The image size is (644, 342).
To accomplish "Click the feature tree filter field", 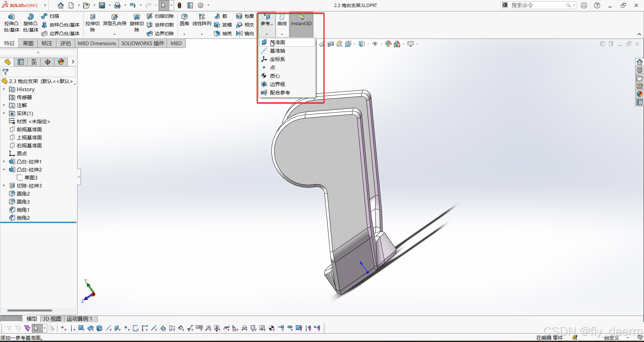I will click(39, 72).
